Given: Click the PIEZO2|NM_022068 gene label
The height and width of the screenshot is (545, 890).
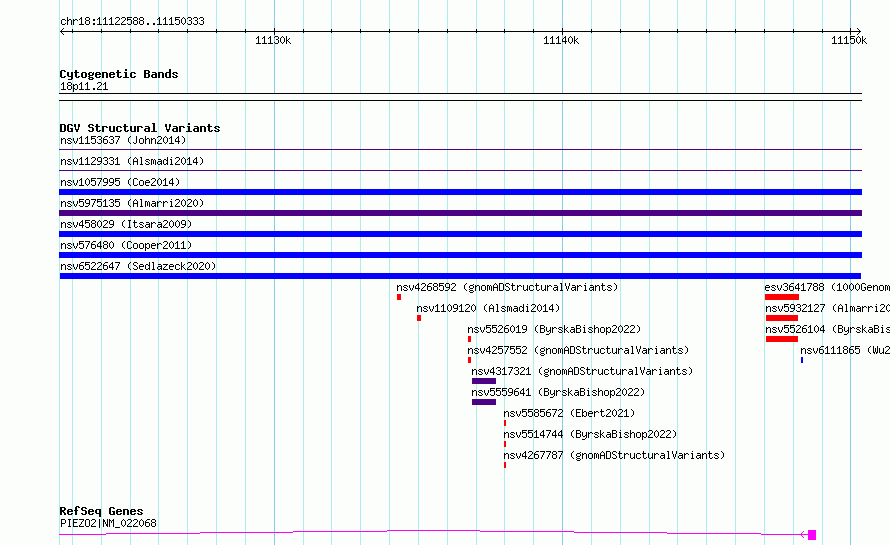Looking at the screenshot, I should pyautogui.click(x=108, y=523).
